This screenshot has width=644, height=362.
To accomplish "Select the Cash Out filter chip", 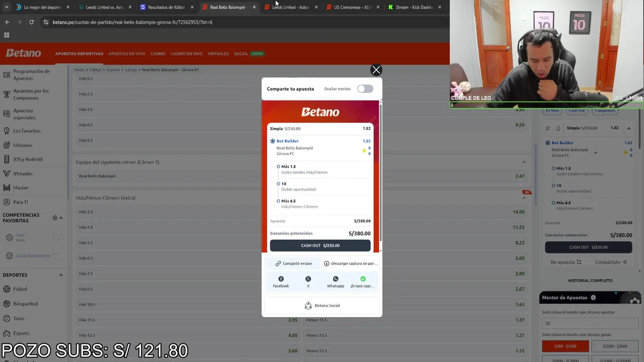I will pos(577,111).
